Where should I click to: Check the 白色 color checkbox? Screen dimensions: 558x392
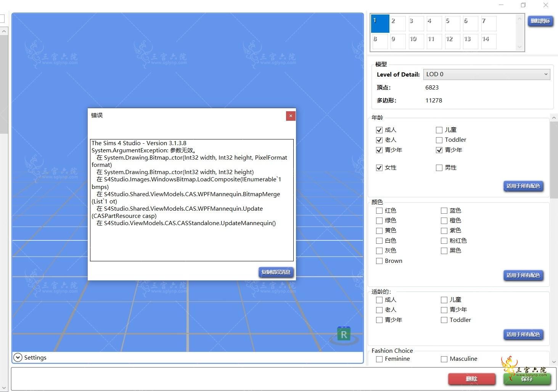point(379,241)
